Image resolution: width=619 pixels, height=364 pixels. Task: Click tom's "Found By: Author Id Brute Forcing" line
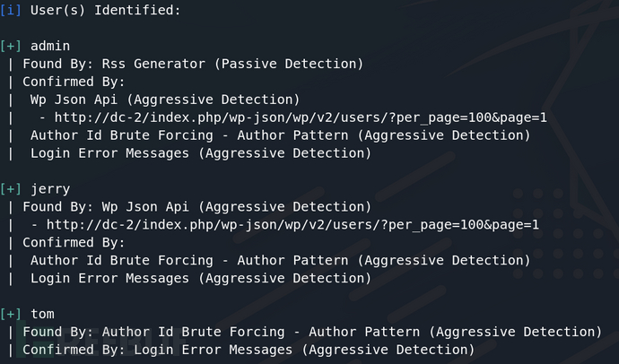pyautogui.click(x=313, y=332)
